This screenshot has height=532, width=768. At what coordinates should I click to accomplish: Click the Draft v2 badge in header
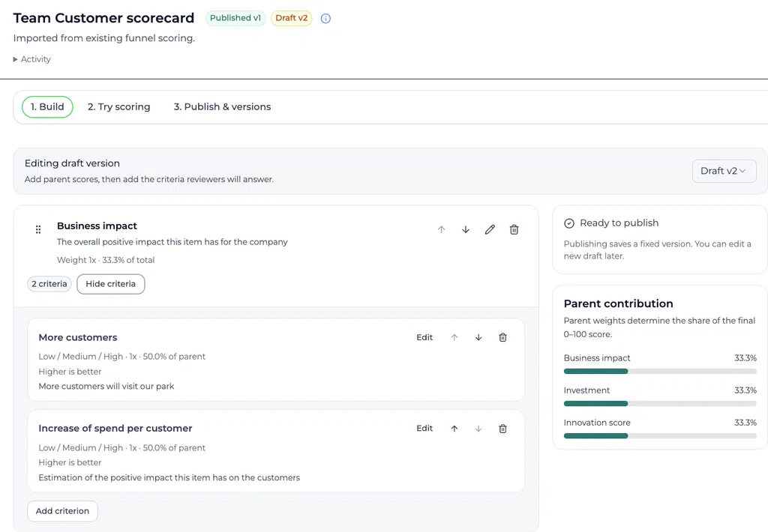coord(292,18)
